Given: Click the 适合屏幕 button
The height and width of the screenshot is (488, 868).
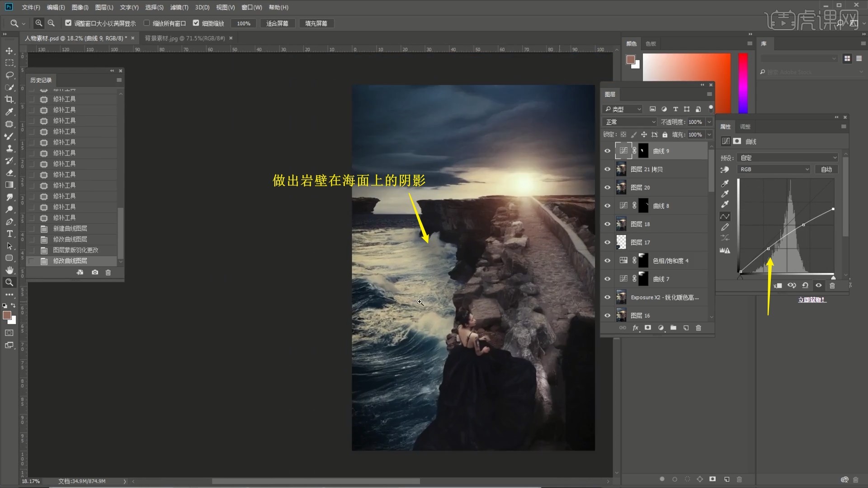Looking at the screenshot, I should point(277,23).
